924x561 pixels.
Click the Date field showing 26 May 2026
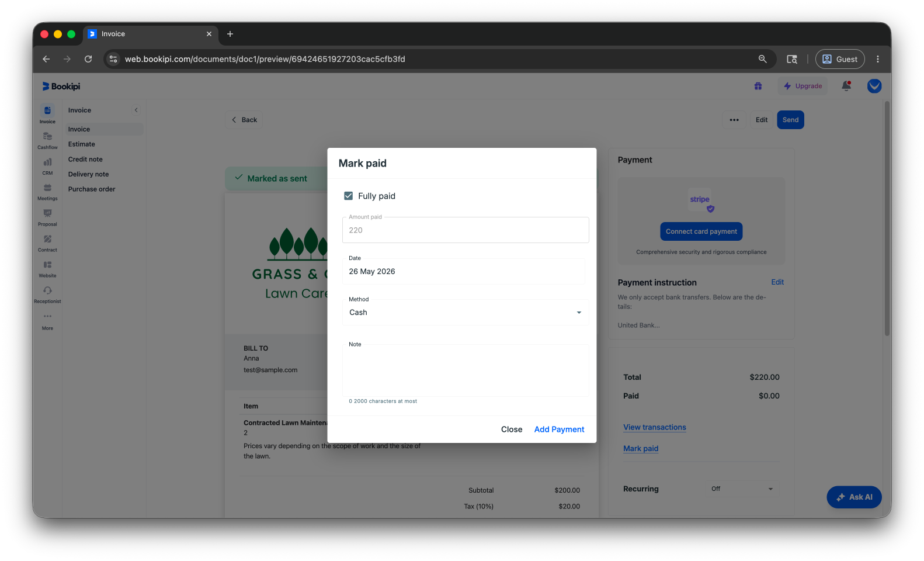point(464,272)
